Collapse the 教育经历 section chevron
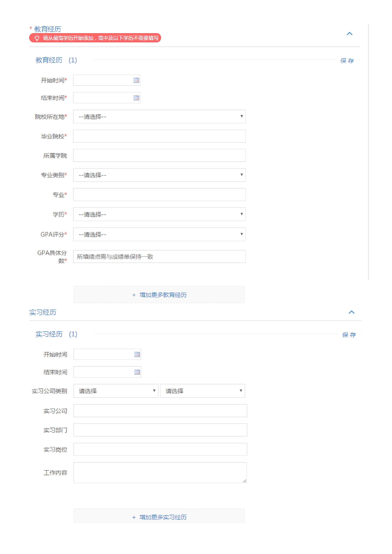 pos(349,34)
